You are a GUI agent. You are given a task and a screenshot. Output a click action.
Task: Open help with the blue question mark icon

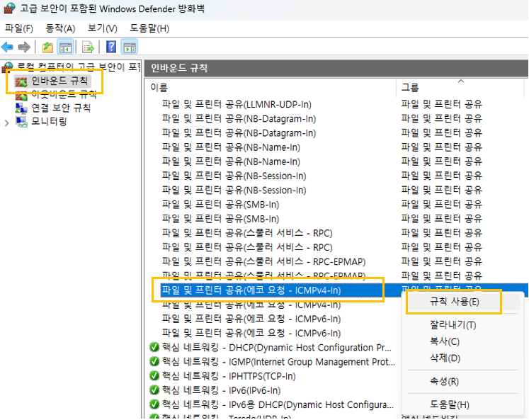click(111, 47)
